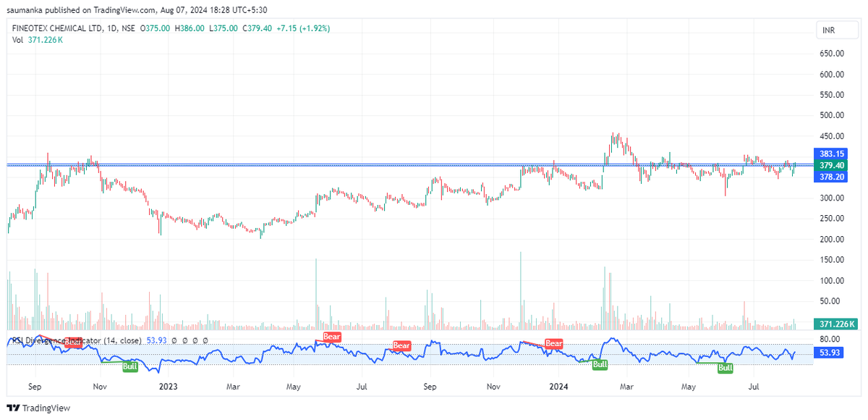The image size is (868, 420).
Task: Click the 80.00 RSI axis level
Action: pyautogui.click(x=830, y=339)
